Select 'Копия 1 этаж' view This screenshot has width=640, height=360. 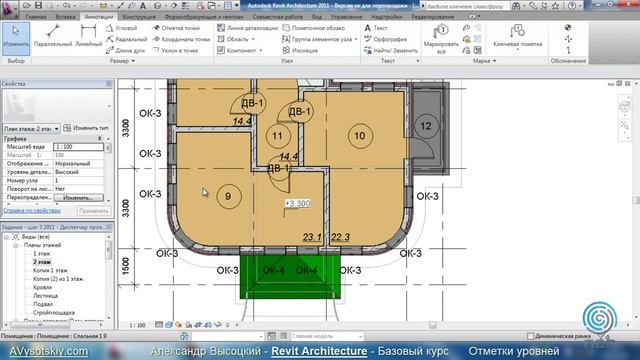pyautogui.click(x=50, y=271)
